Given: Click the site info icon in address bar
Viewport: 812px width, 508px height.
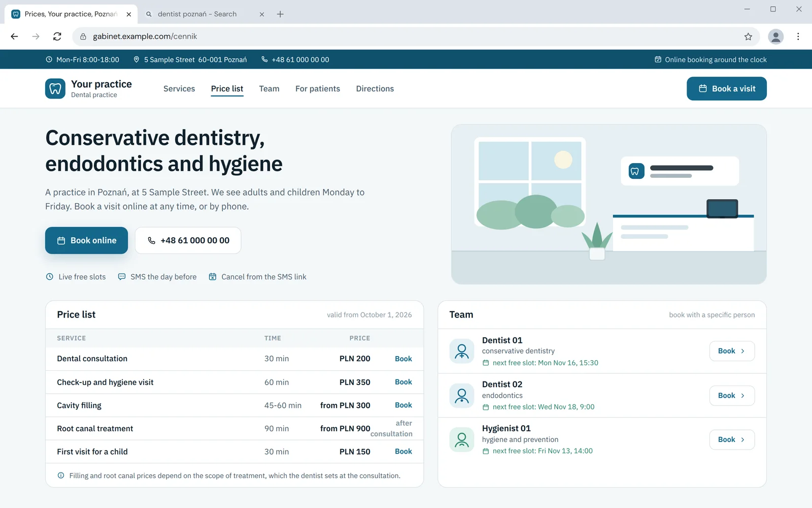Looking at the screenshot, I should (x=83, y=37).
